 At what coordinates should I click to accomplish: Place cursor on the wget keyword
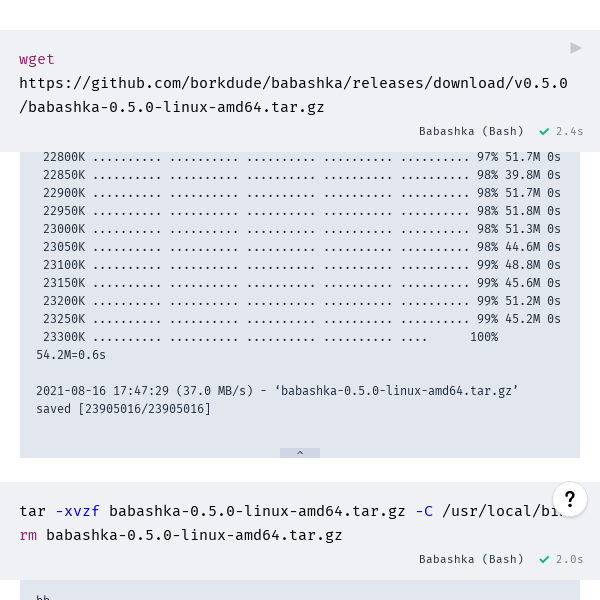point(37,60)
